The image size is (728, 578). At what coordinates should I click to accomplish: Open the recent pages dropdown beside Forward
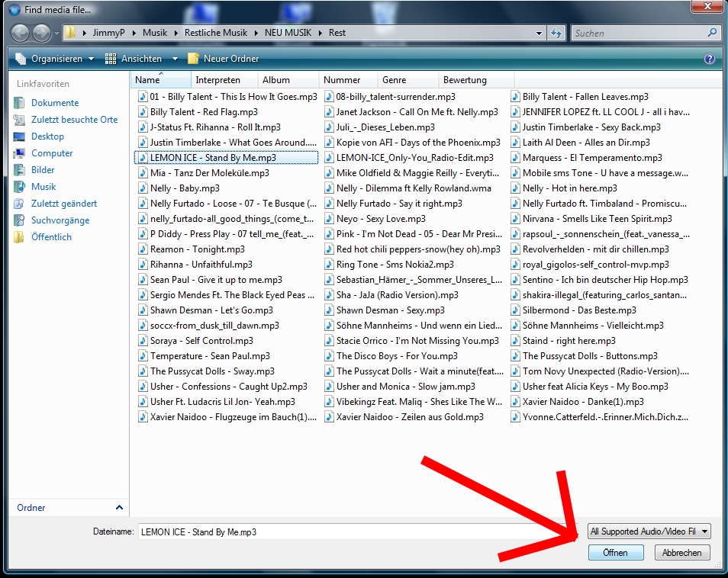pos(56,34)
